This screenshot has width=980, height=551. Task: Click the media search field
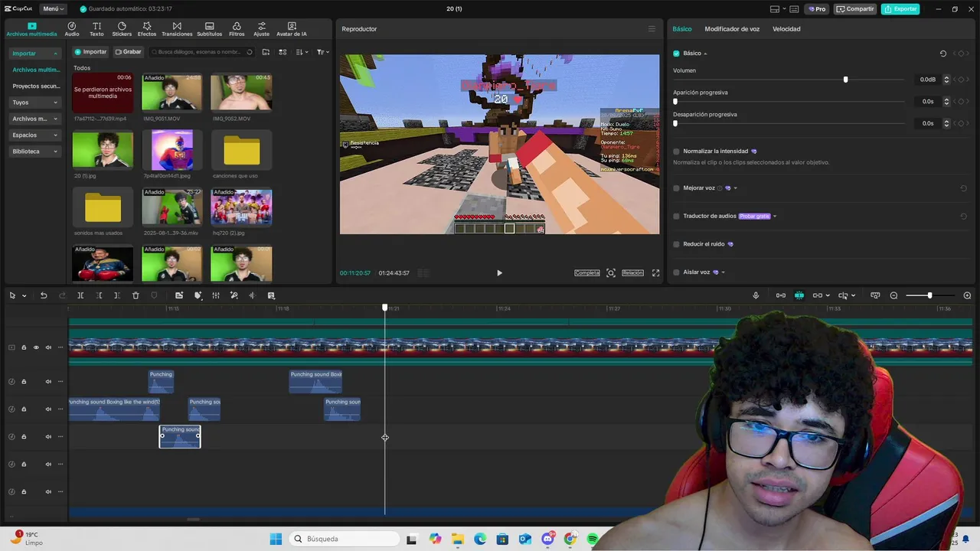[202, 52]
